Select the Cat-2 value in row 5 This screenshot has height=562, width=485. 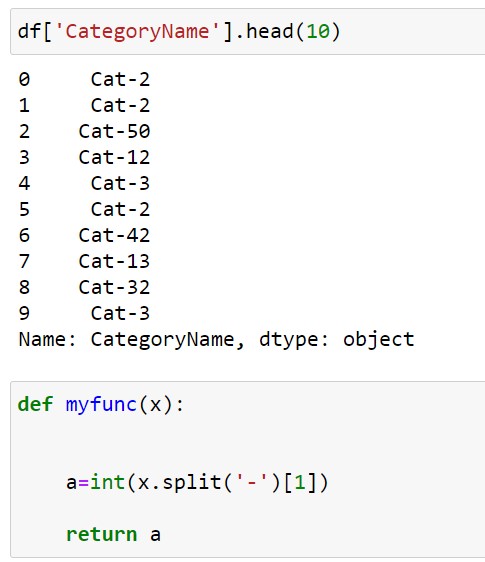pos(120,209)
